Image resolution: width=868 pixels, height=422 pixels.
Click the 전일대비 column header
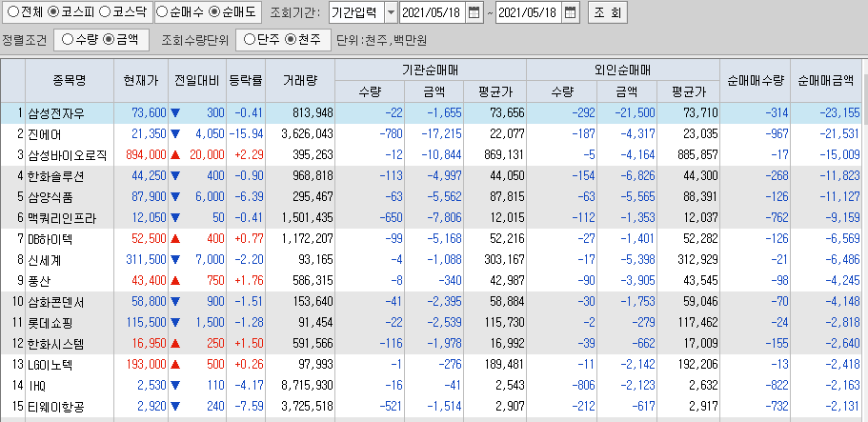pyautogui.click(x=197, y=80)
